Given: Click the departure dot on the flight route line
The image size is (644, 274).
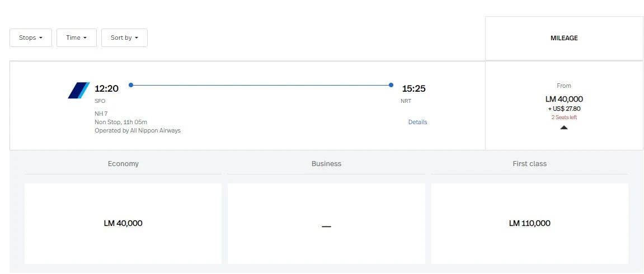Looking at the screenshot, I should pos(131,85).
